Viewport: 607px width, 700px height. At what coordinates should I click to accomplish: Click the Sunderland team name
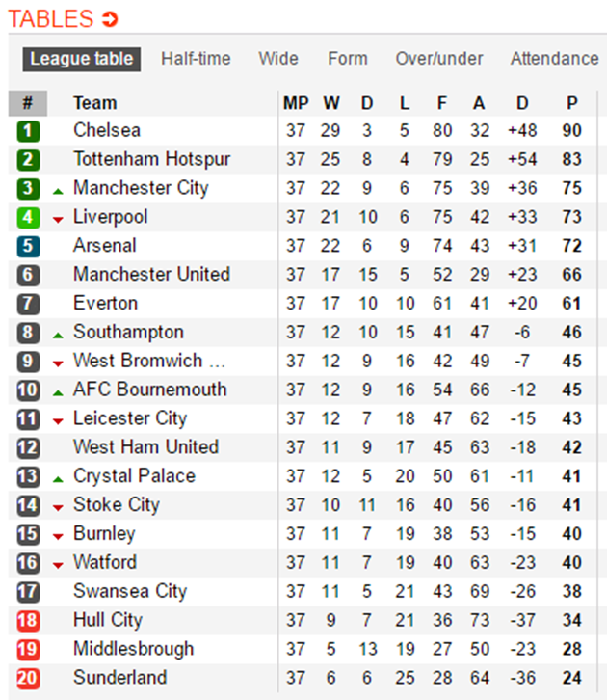(x=120, y=677)
